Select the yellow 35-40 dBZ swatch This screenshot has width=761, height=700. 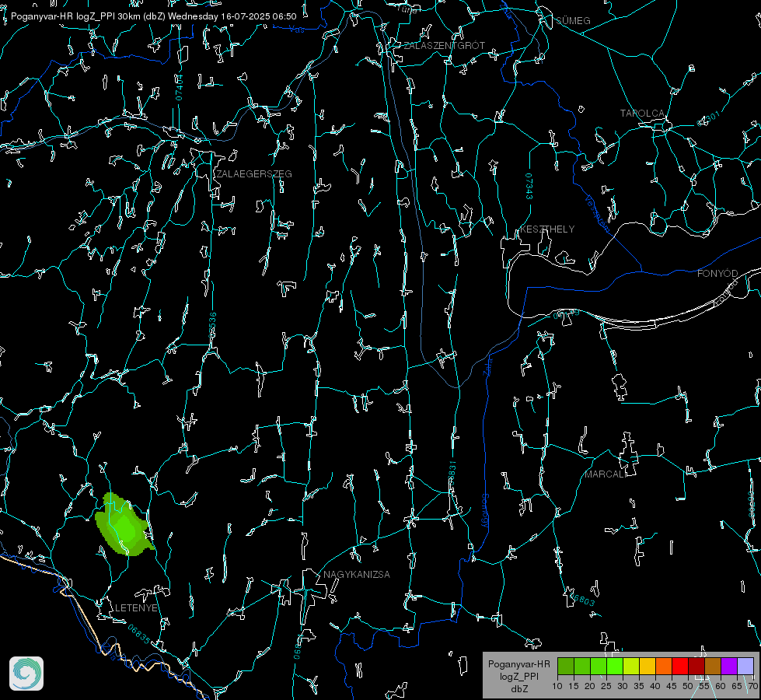648,666
